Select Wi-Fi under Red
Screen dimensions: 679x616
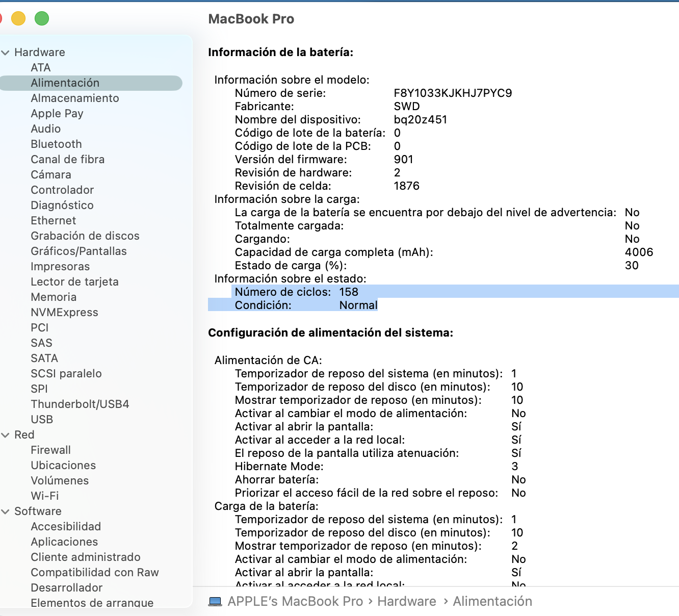click(44, 496)
